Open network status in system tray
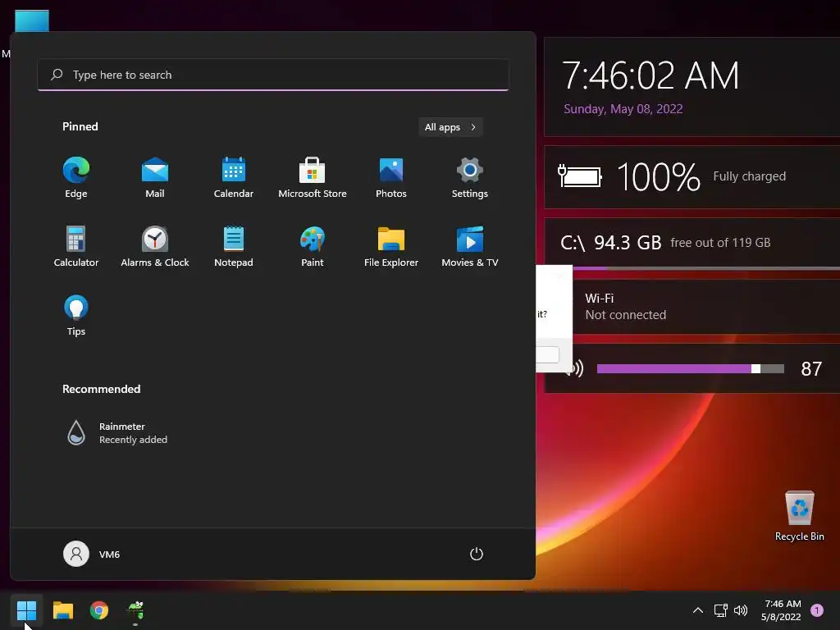This screenshot has width=840, height=630. coord(720,610)
